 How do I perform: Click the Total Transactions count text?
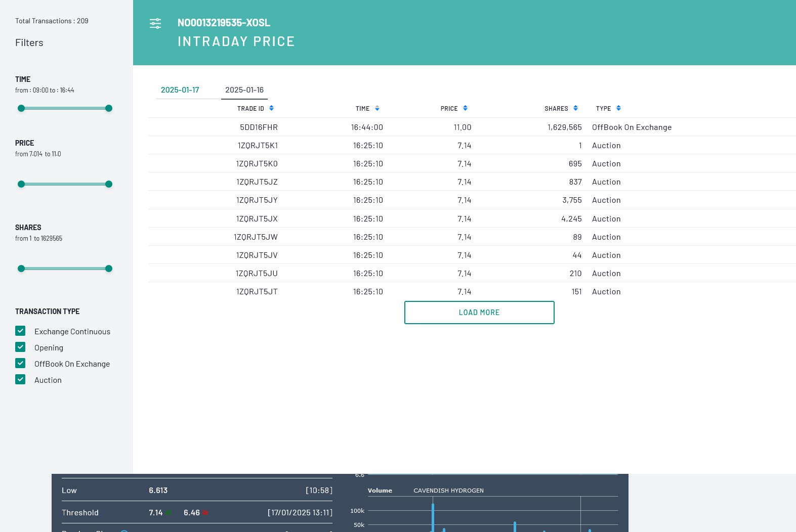tap(52, 21)
